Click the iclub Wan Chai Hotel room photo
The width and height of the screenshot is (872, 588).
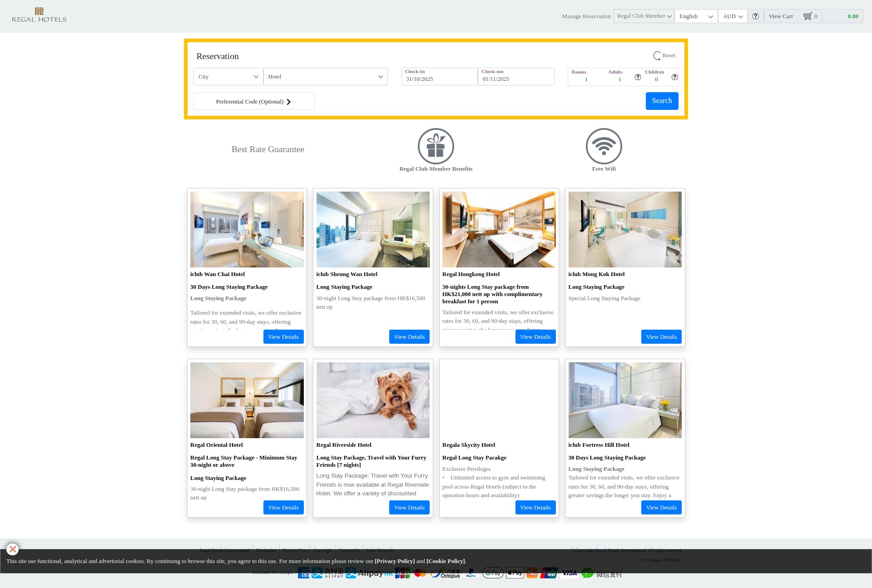coord(247,229)
